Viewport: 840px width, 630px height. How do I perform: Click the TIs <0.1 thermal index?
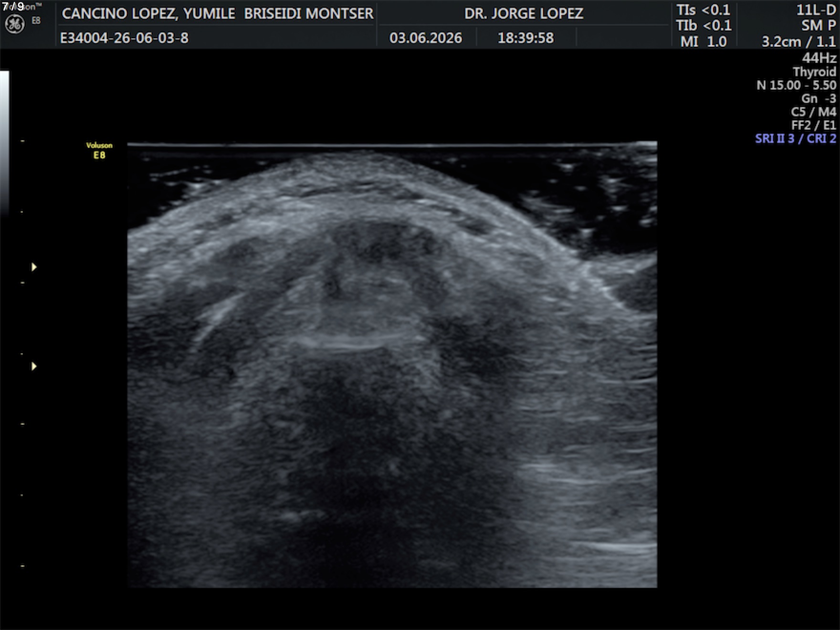(x=703, y=10)
